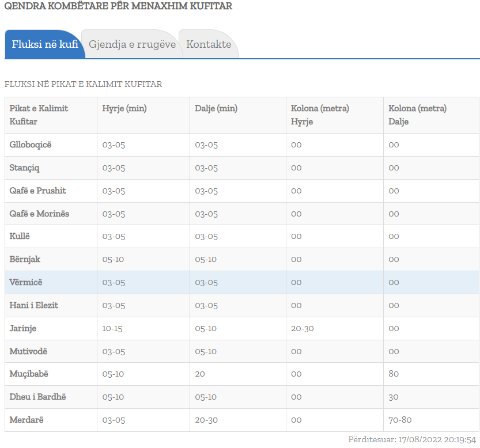The height and width of the screenshot is (448, 480).
Task: Click Qafë e Prushit in the table
Action: [38, 191]
